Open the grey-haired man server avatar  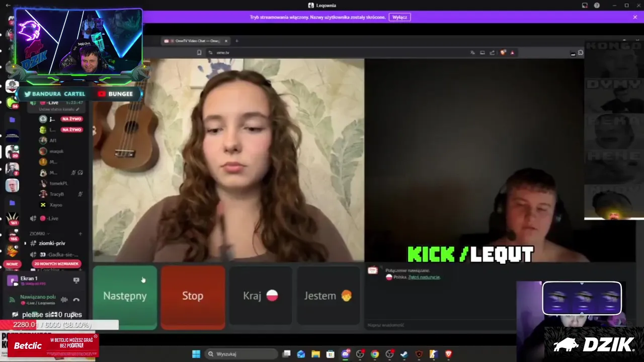(x=12, y=186)
